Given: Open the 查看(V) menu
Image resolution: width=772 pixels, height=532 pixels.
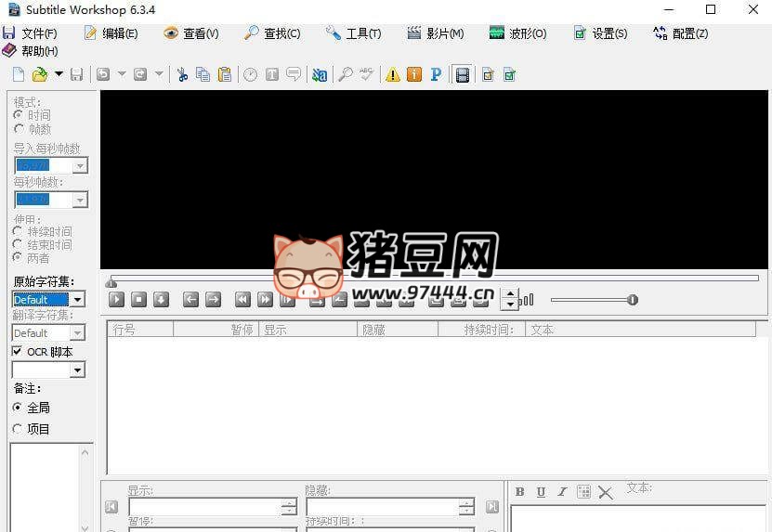Looking at the screenshot, I should [191, 33].
